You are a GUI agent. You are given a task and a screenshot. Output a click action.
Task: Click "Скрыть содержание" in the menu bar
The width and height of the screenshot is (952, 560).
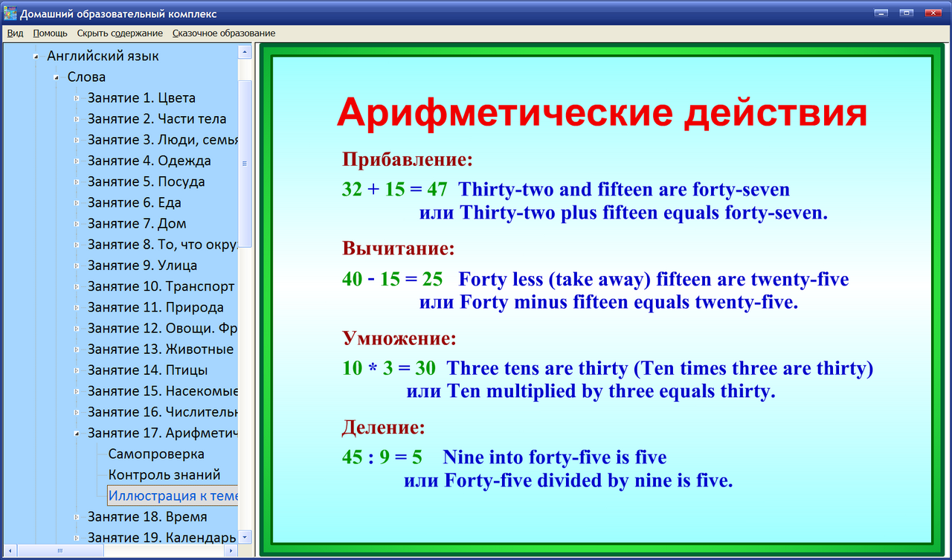pyautogui.click(x=120, y=33)
